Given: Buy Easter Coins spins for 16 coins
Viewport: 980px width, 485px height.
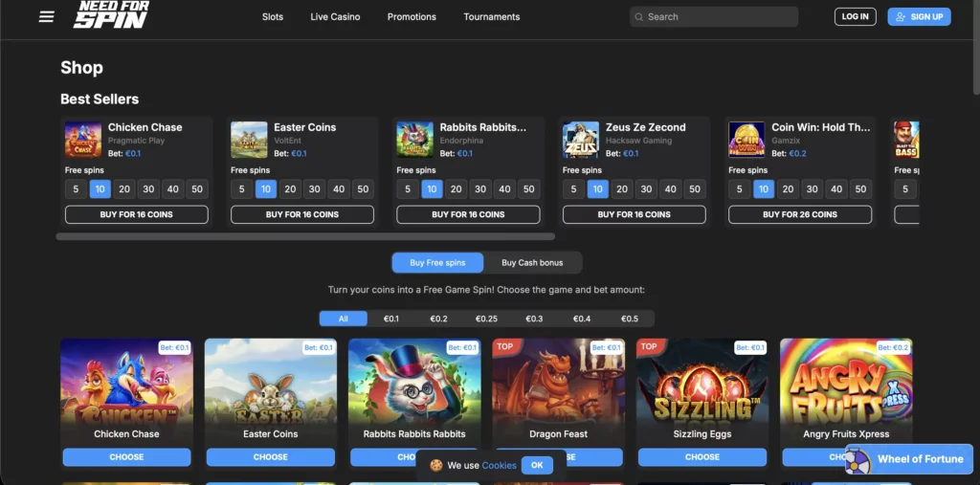Looking at the screenshot, I should pos(302,214).
